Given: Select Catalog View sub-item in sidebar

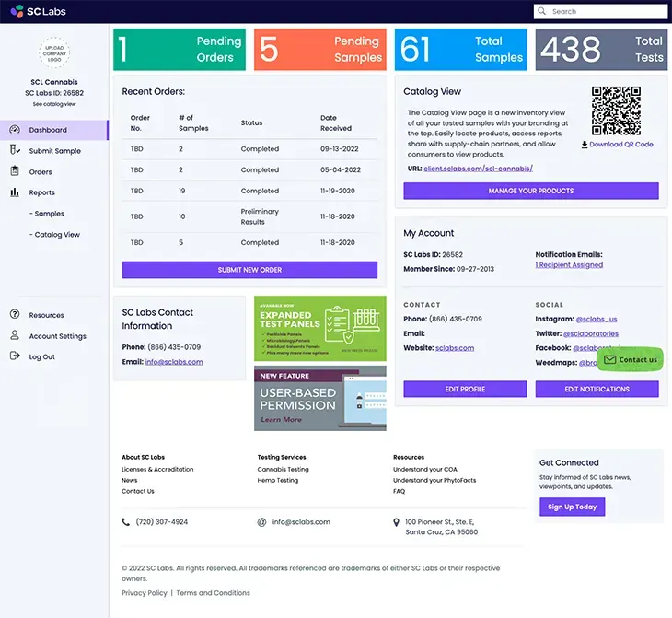Looking at the screenshot, I should [x=54, y=235].
